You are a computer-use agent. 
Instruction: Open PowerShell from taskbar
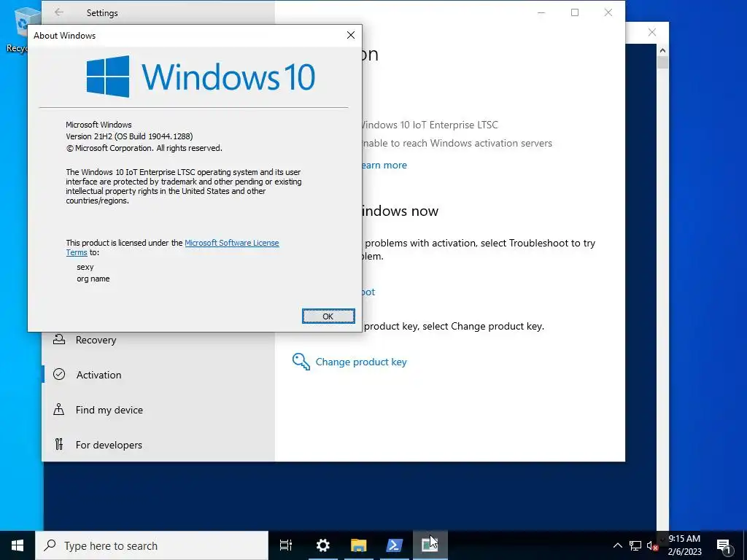pyautogui.click(x=395, y=545)
